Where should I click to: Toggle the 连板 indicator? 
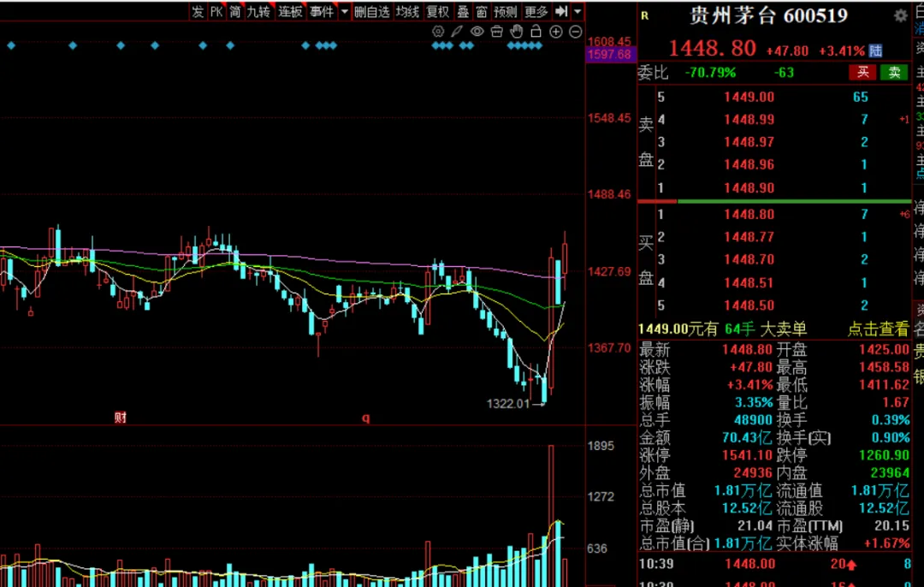(291, 11)
